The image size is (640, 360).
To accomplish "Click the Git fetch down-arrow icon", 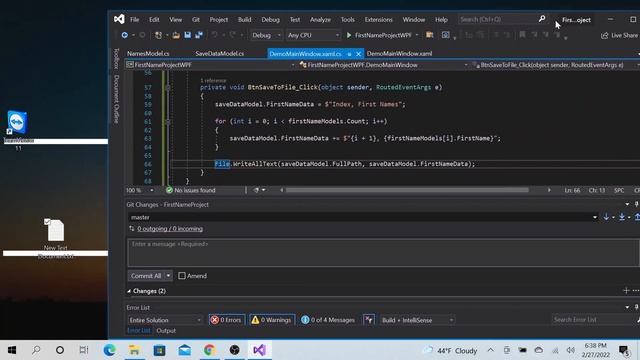I will (606, 217).
